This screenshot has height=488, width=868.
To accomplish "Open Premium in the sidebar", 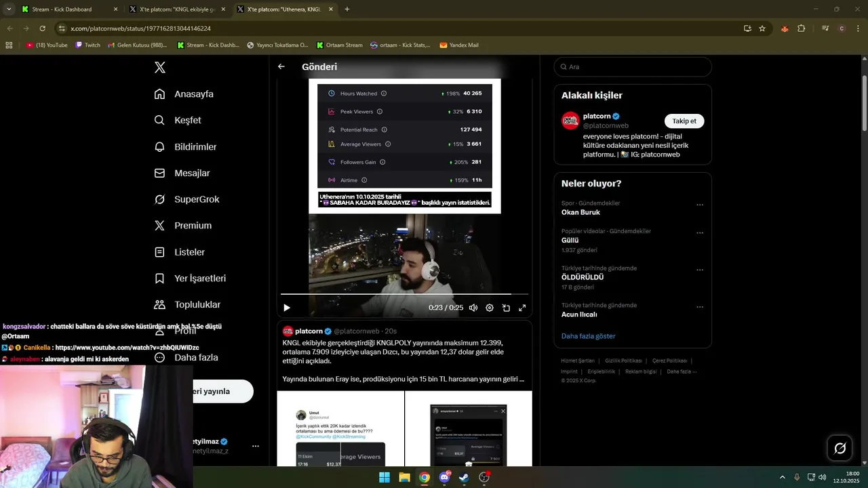I will (x=183, y=226).
